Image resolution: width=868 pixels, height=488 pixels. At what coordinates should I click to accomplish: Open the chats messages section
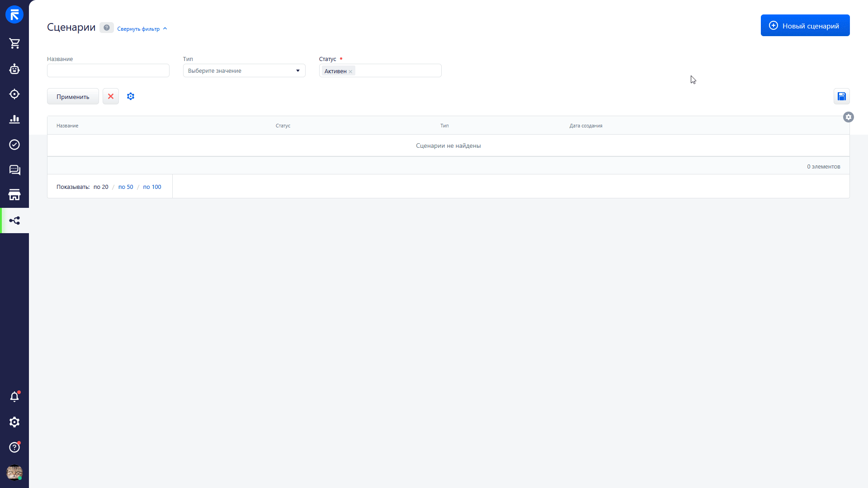[14, 170]
